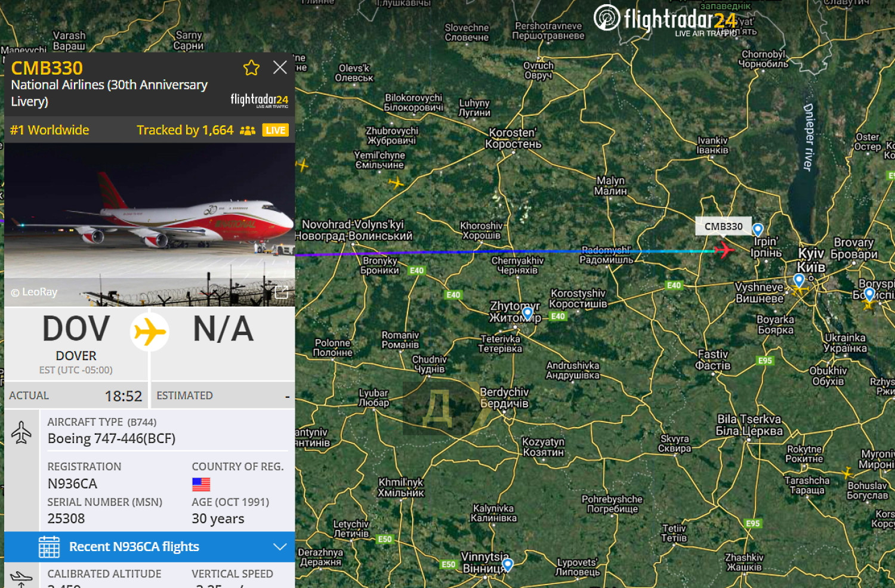Viewport: 895px width, 588px height.
Task: Open the calendar icon for recent flights
Action: pos(49,547)
